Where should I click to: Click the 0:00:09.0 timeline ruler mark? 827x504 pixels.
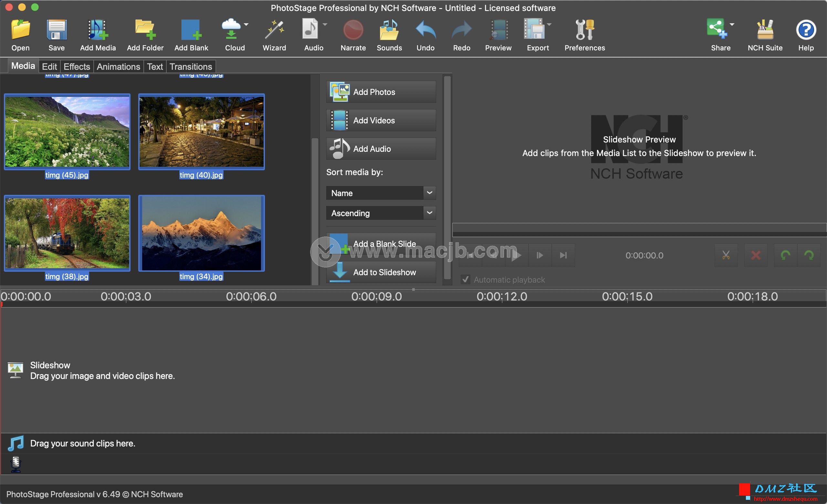(x=377, y=296)
